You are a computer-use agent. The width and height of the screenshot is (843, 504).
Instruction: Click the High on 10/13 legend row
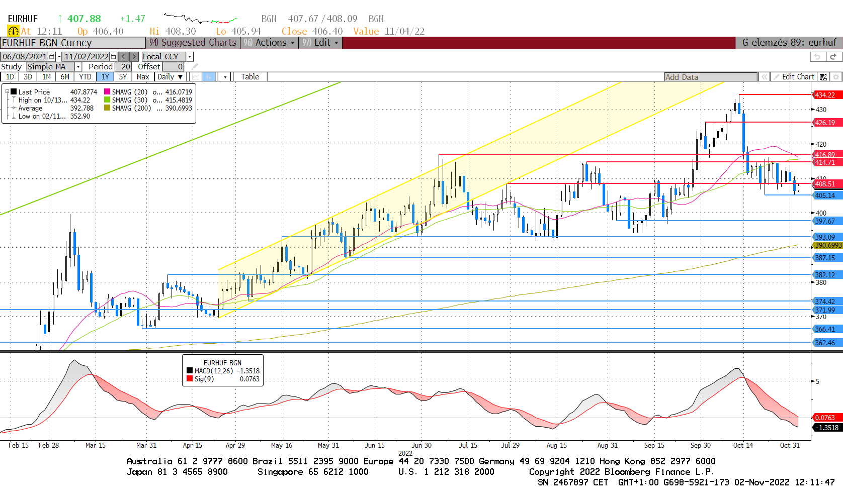[x=51, y=100]
